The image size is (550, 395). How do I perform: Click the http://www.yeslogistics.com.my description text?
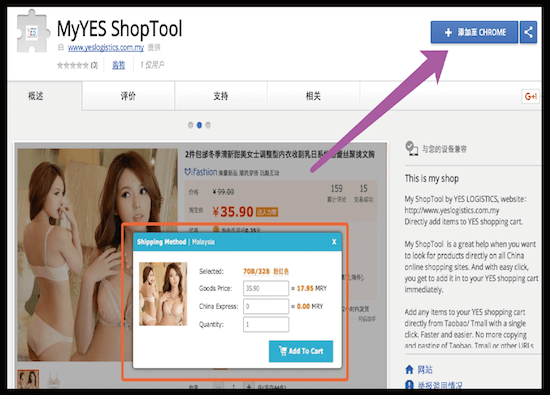tap(452, 210)
